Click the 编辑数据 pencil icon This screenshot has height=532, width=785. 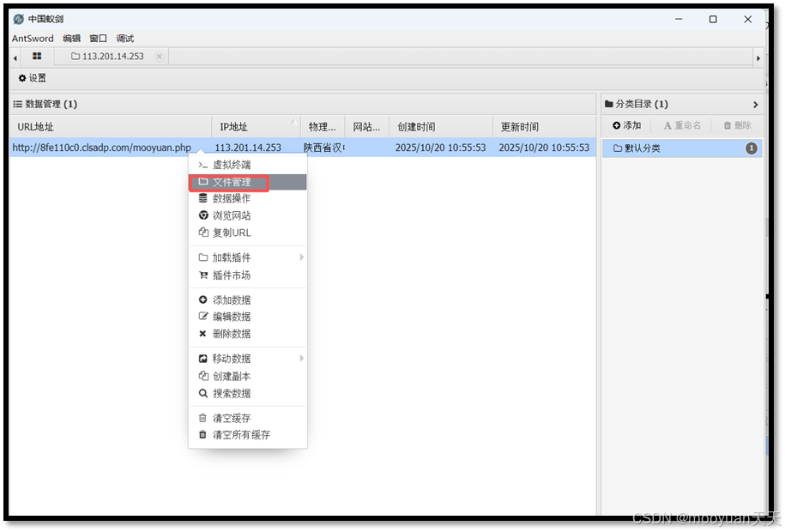coord(202,316)
